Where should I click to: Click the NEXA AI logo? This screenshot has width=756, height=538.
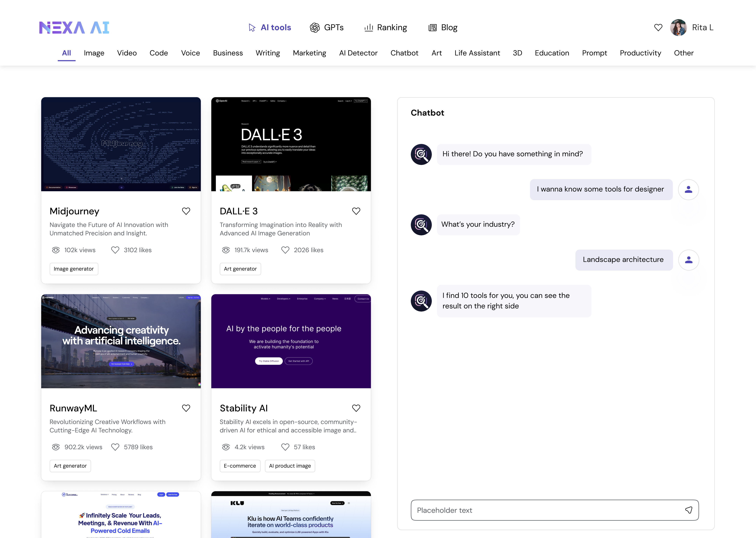point(74,27)
